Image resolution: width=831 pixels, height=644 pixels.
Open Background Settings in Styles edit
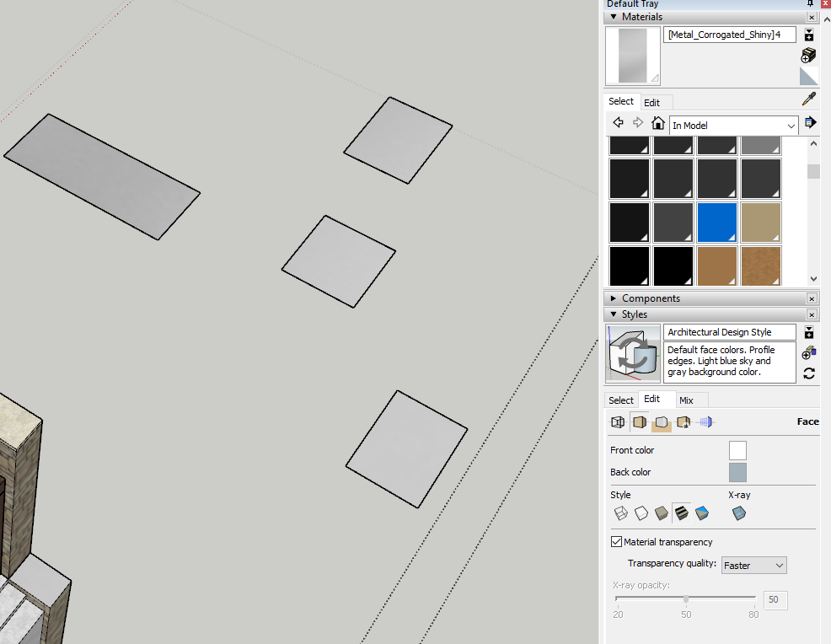[x=662, y=422]
